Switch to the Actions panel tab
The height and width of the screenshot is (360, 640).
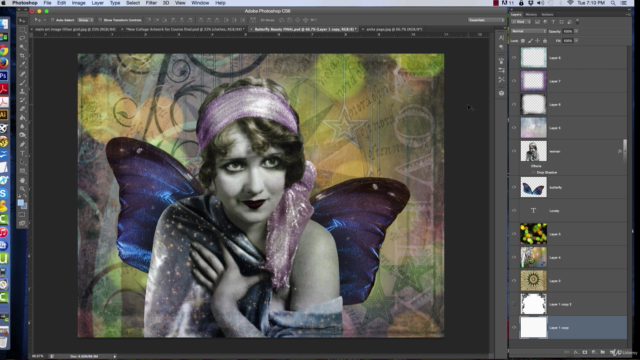coord(547,14)
